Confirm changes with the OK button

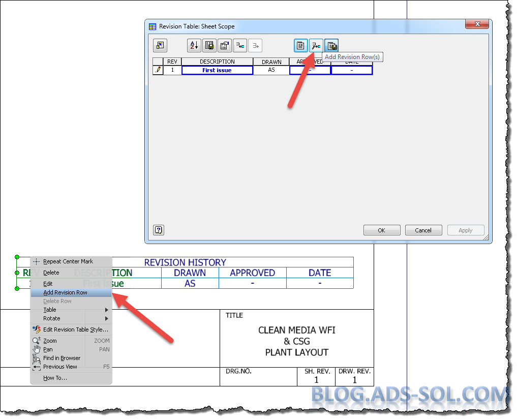tap(381, 230)
